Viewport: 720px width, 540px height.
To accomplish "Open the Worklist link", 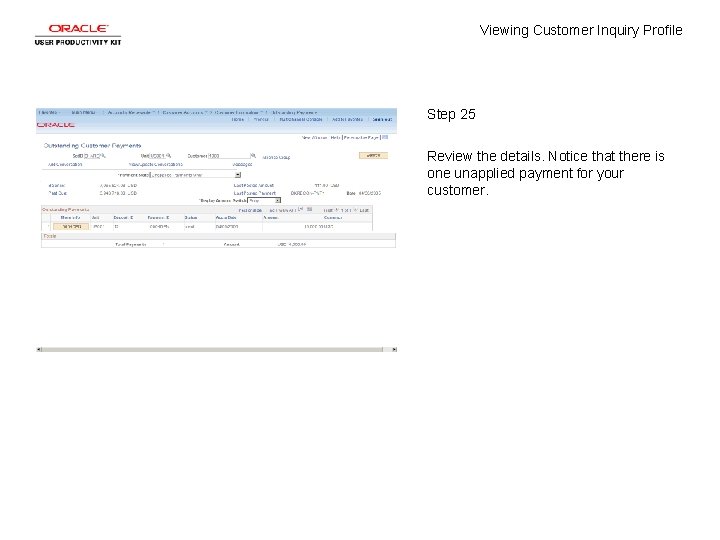I will [261, 119].
